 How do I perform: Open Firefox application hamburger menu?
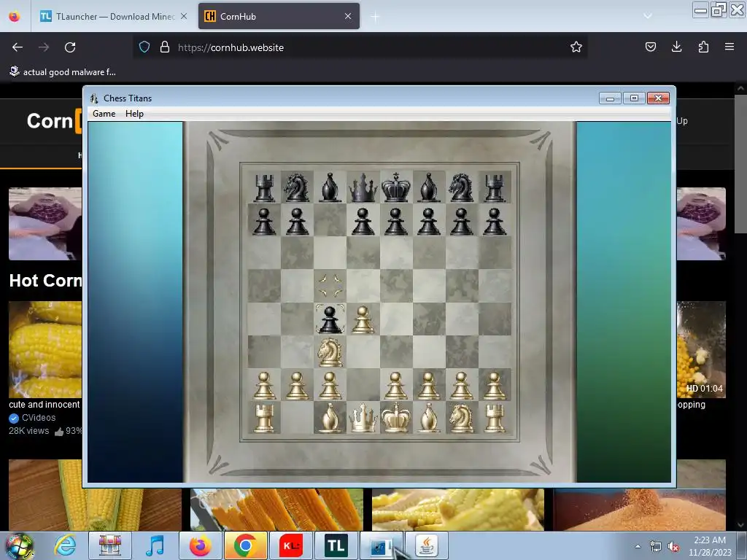coord(729,47)
